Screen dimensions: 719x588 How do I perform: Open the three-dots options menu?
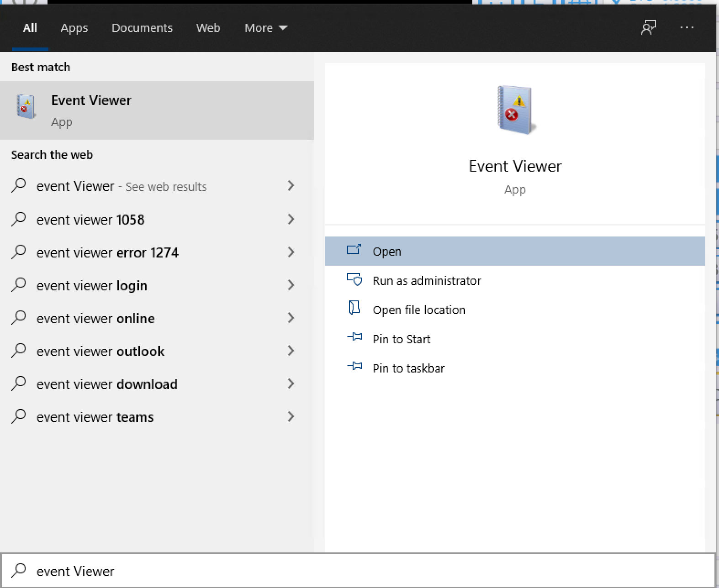pos(687,28)
